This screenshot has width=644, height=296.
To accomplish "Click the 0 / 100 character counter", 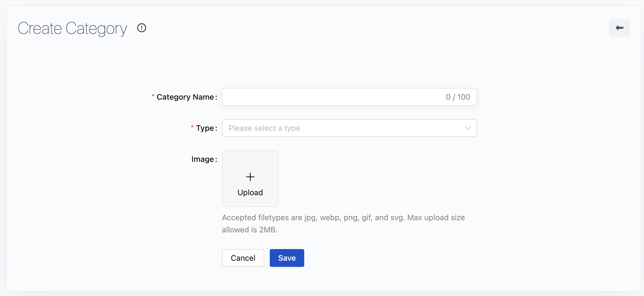I will pyautogui.click(x=458, y=97).
